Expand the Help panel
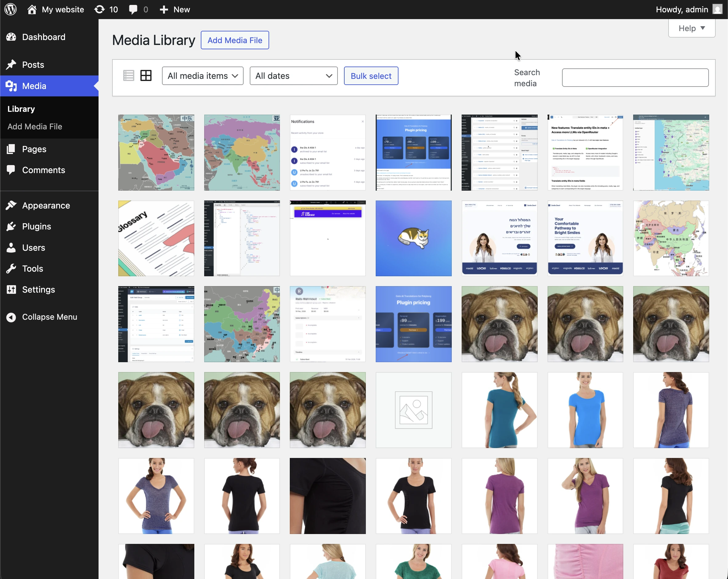Viewport: 728px width, 579px height. [x=691, y=28]
